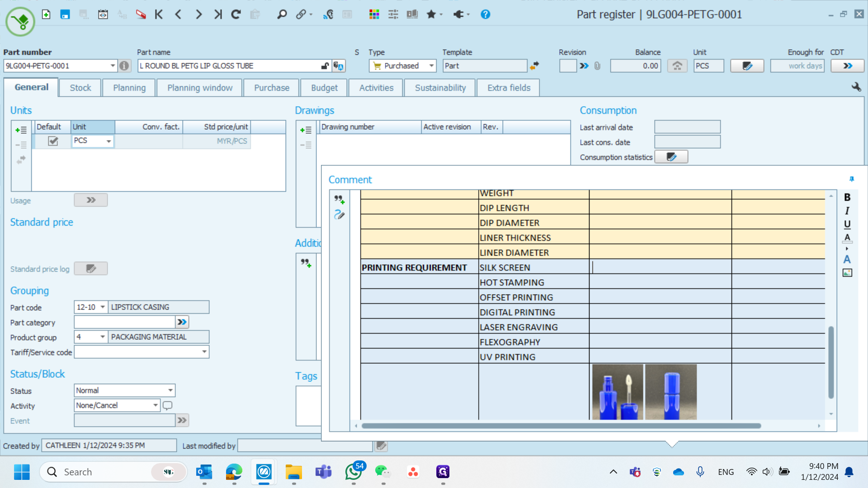This screenshot has width=868, height=488.
Task: Open the Status Normal dropdown
Action: [170, 390]
